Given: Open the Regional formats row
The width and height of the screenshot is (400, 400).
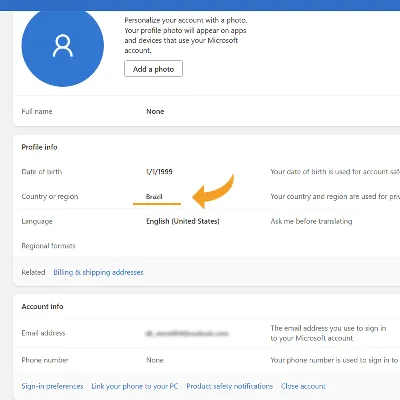Looking at the screenshot, I should coord(207,246).
